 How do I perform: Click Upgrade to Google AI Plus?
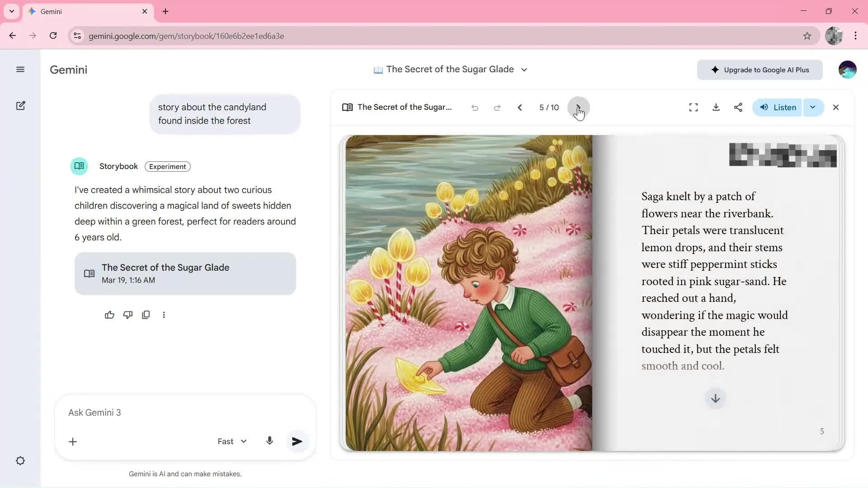point(759,70)
